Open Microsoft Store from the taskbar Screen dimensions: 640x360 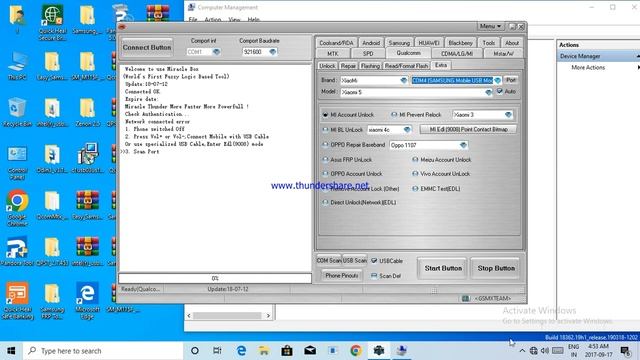point(287,351)
